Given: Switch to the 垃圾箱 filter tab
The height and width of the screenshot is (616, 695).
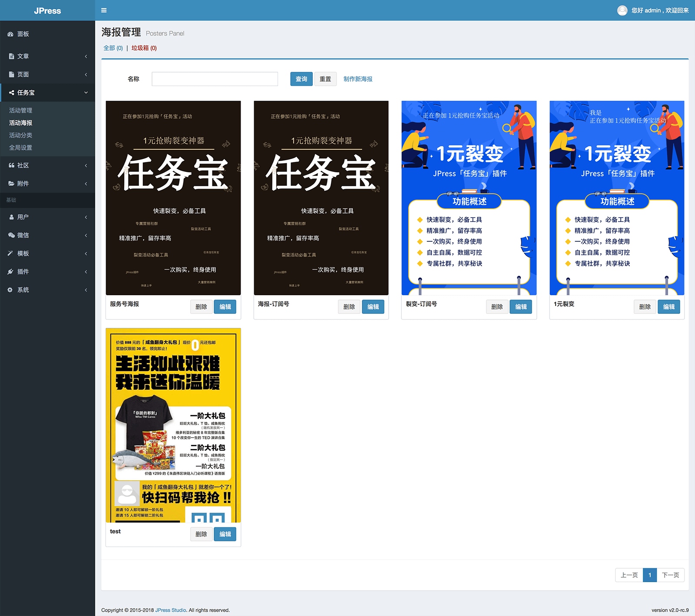Looking at the screenshot, I should click(144, 48).
